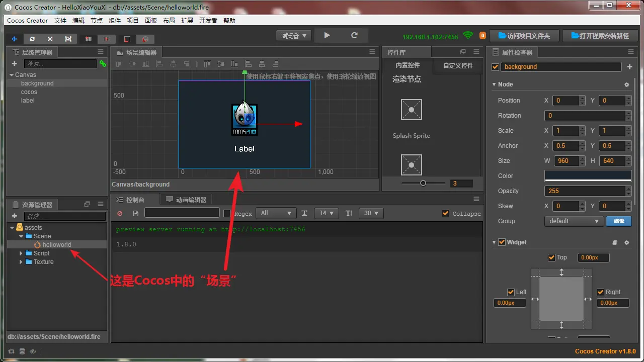The width and height of the screenshot is (644, 362).
Task: Toggle the Collapse checkbox in console
Action: coord(445,213)
